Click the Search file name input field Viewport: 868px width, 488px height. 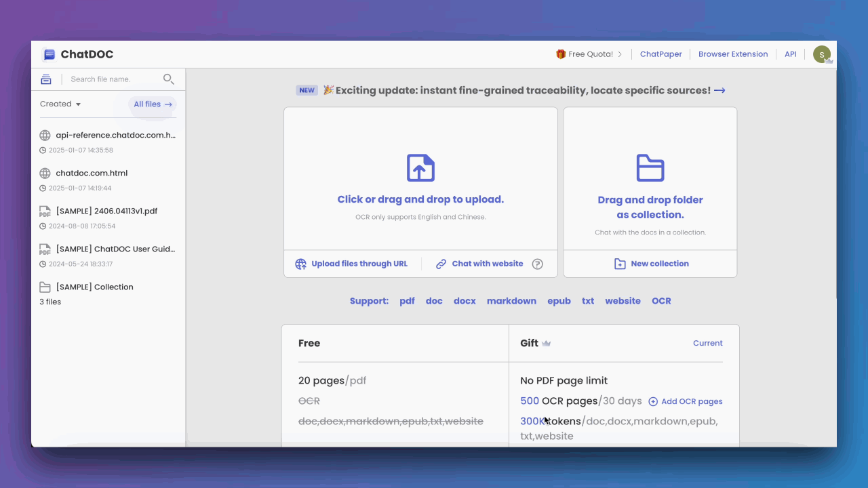(108, 79)
